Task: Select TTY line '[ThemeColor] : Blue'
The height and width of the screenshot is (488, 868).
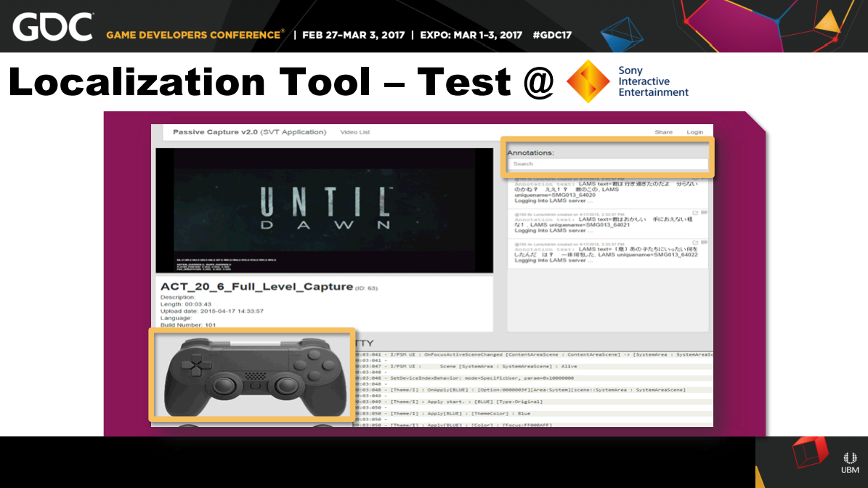Action: coord(534,413)
